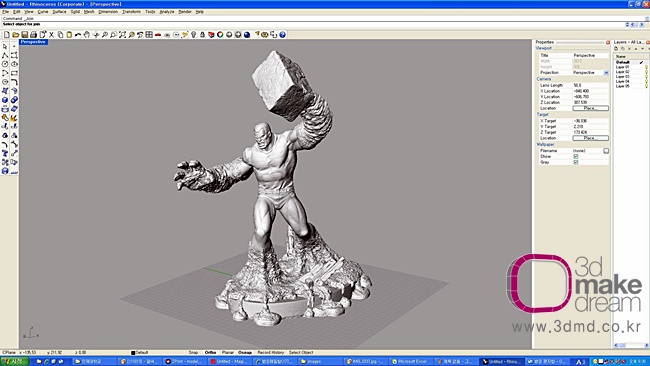Open the Transform menu
The width and height of the screenshot is (650, 366).
pos(131,12)
